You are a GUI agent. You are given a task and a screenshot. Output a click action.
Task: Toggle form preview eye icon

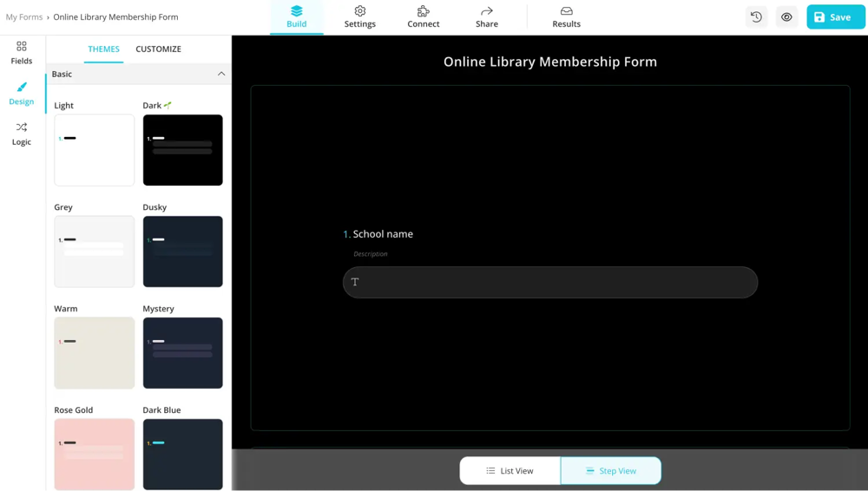point(786,17)
